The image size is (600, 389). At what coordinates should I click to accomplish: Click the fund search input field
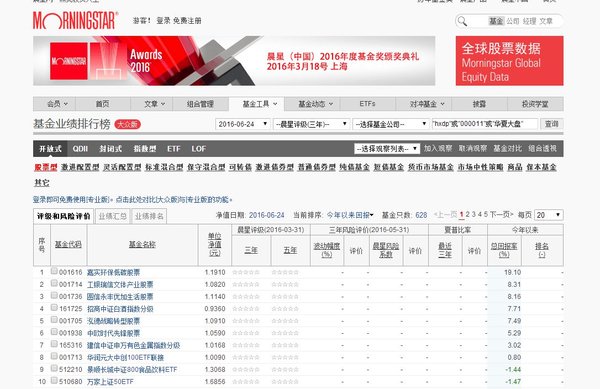tap(484, 124)
